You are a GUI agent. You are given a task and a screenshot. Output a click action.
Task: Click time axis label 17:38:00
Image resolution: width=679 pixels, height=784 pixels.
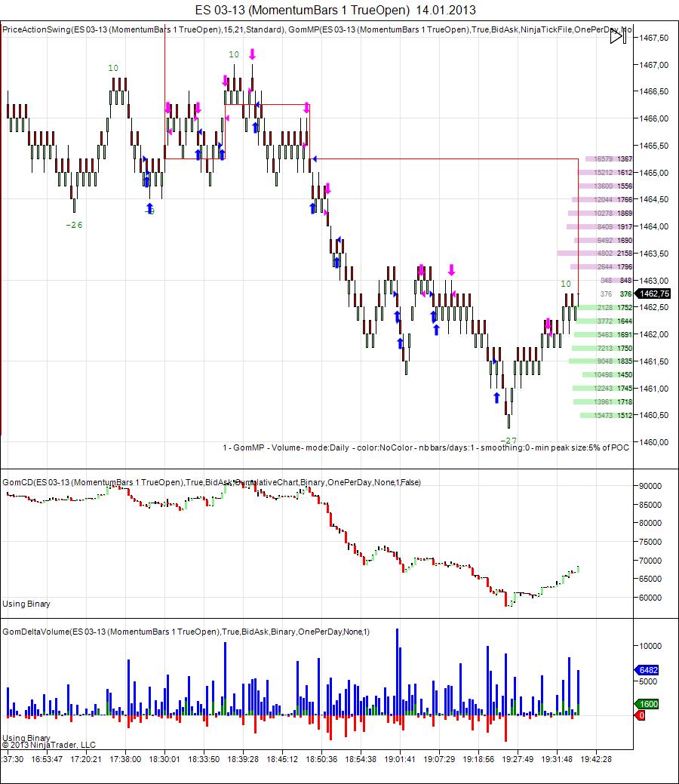pos(125,759)
